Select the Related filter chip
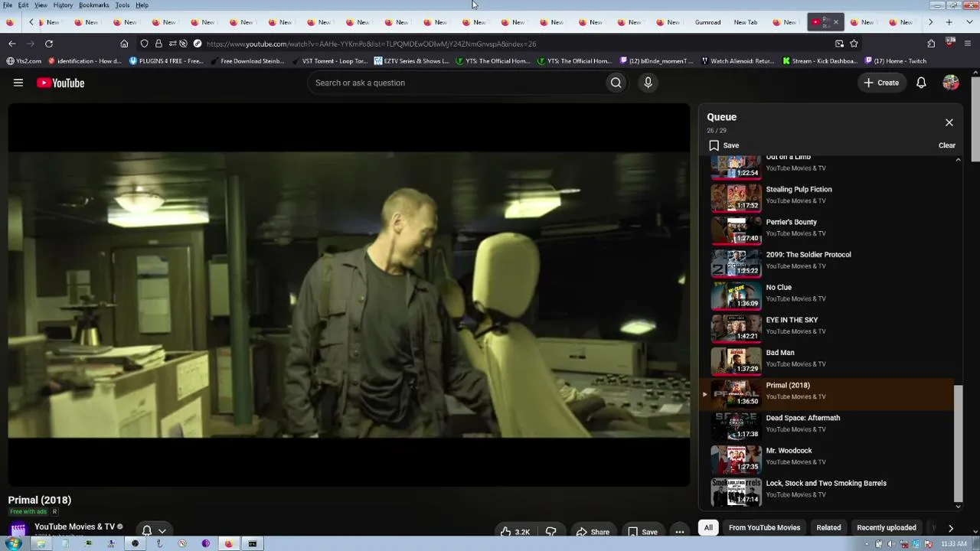Image resolution: width=980 pixels, height=551 pixels. (x=828, y=527)
